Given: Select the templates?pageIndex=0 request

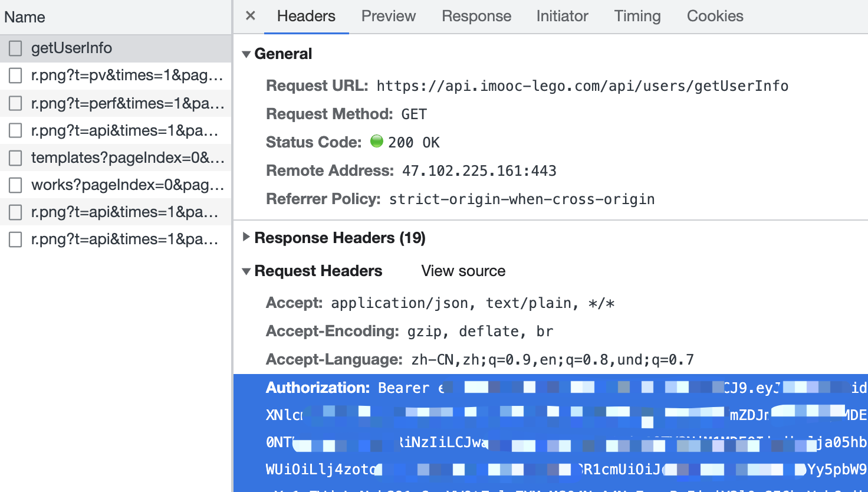Looking at the screenshot, I should [x=127, y=158].
